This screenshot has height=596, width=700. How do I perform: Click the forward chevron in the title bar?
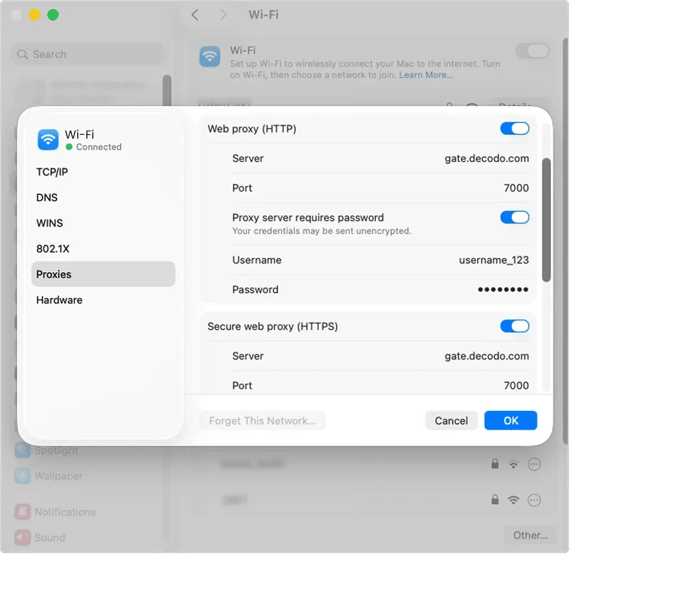[223, 15]
